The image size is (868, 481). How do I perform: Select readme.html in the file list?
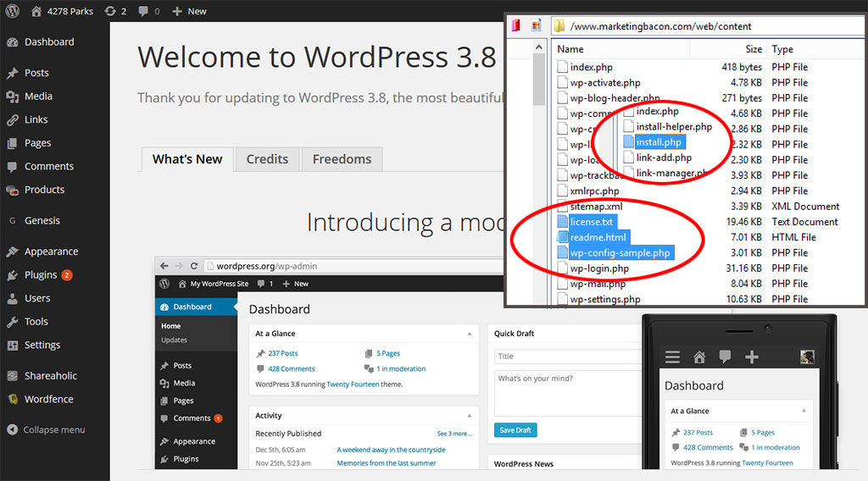click(x=598, y=237)
